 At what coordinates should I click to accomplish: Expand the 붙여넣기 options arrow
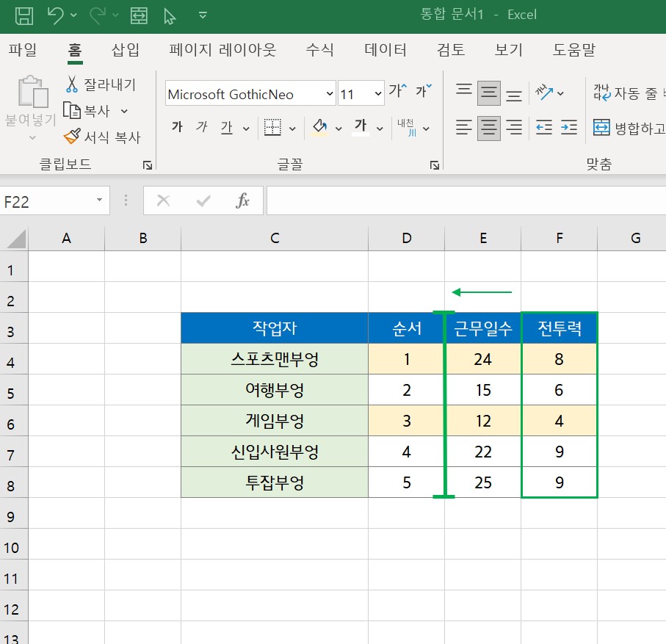click(x=32, y=137)
